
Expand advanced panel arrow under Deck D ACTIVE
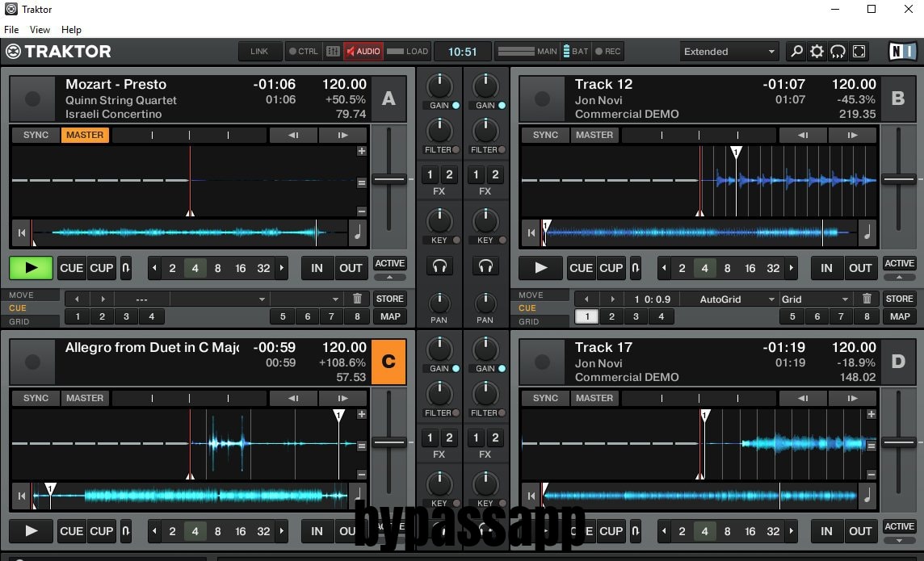[x=899, y=540]
